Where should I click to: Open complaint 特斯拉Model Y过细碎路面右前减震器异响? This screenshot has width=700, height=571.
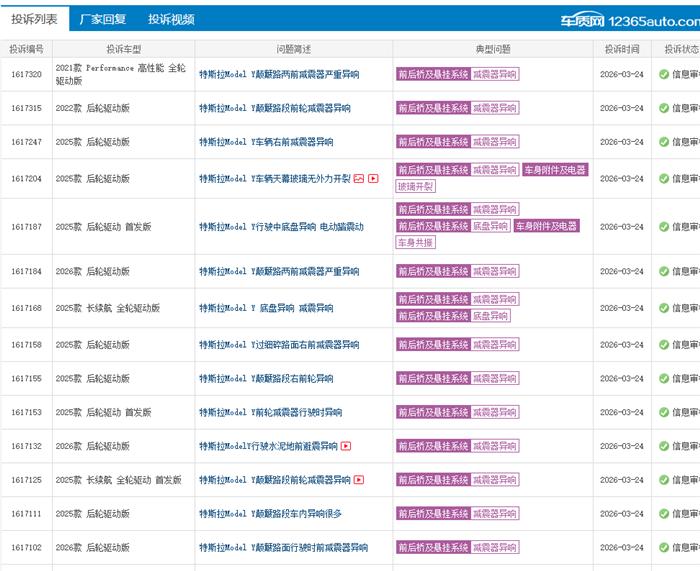[x=279, y=345]
